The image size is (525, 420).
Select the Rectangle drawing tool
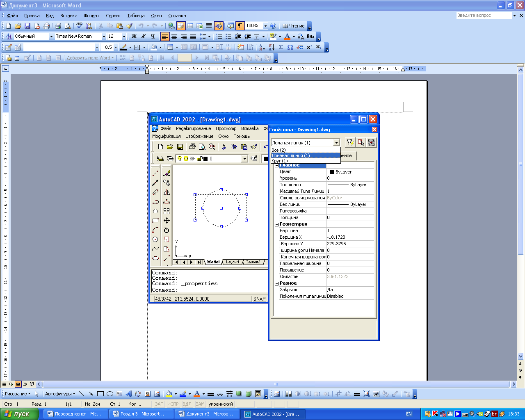coord(100,394)
